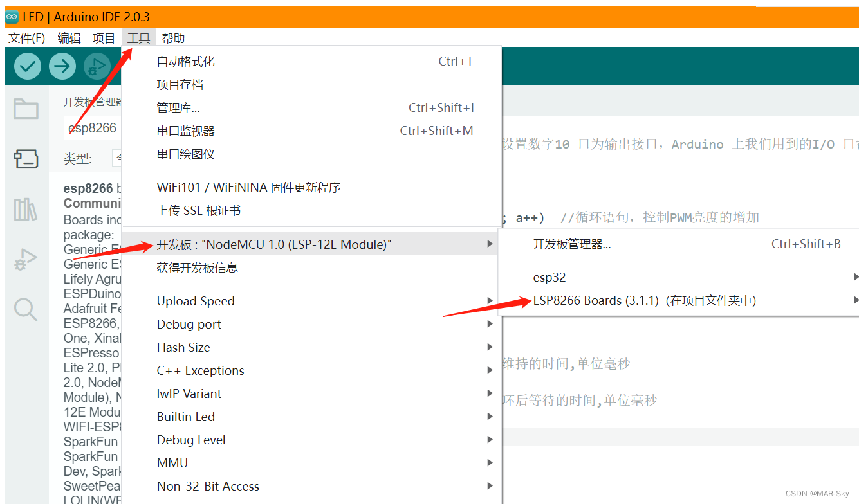Click the Verify checkmark button
This screenshot has width=859, height=504.
click(28, 66)
